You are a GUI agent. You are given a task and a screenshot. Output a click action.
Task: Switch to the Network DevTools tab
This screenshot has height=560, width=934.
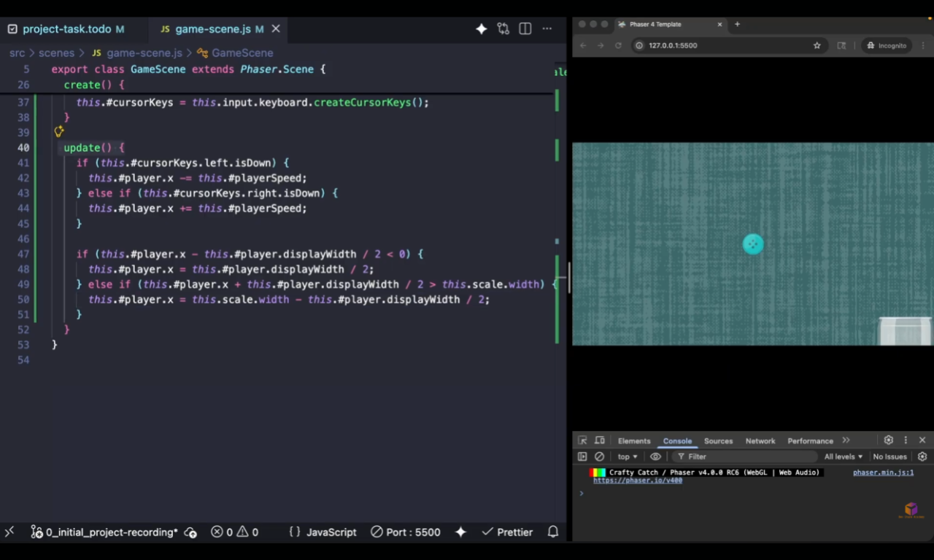[x=760, y=441]
